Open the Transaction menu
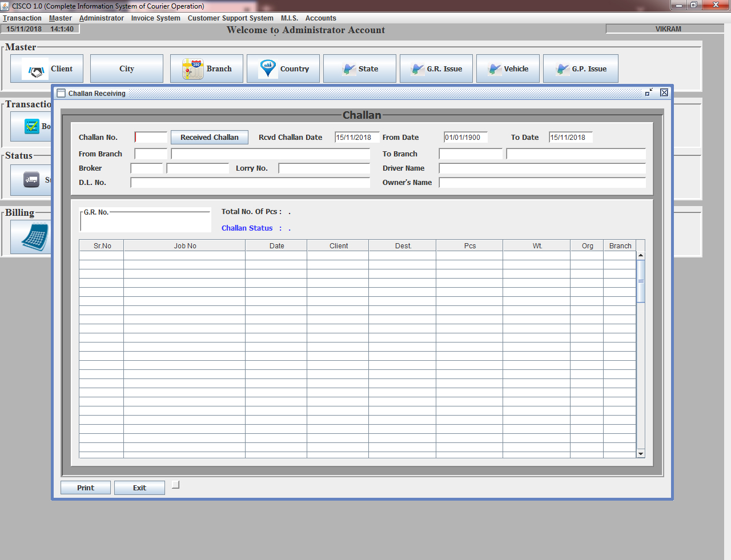 pos(22,18)
